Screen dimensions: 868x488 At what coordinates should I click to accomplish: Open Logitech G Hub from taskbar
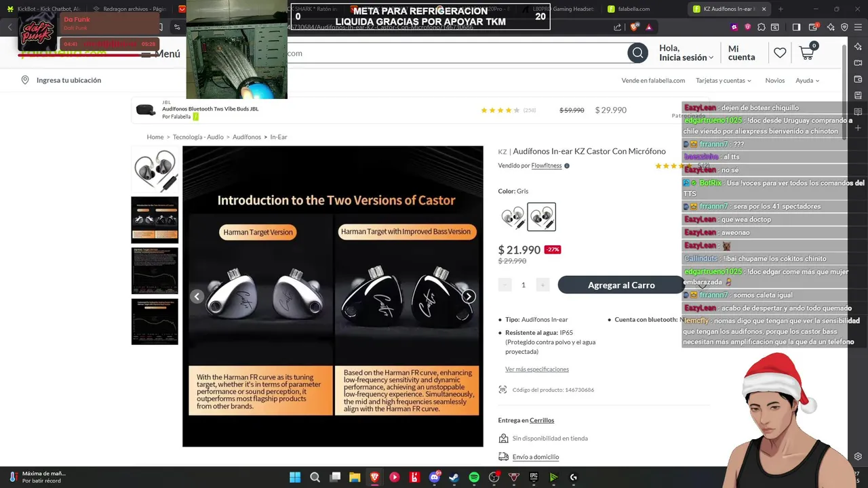tap(573, 477)
